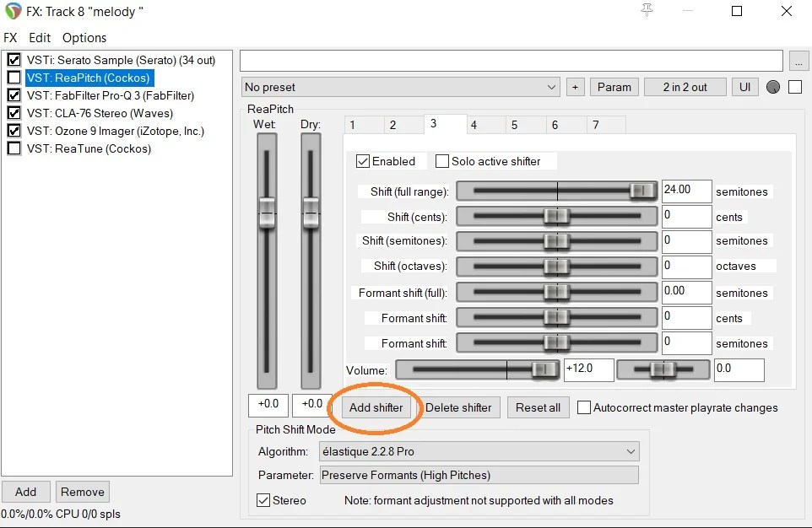Enable the ReaPitch checkbox in the FX chain
The height and width of the screenshot is (528, 812).
[14, 78]
